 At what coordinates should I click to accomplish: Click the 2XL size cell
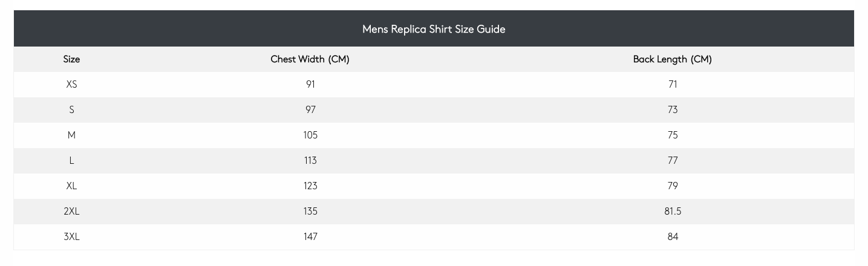click(71, 212)
